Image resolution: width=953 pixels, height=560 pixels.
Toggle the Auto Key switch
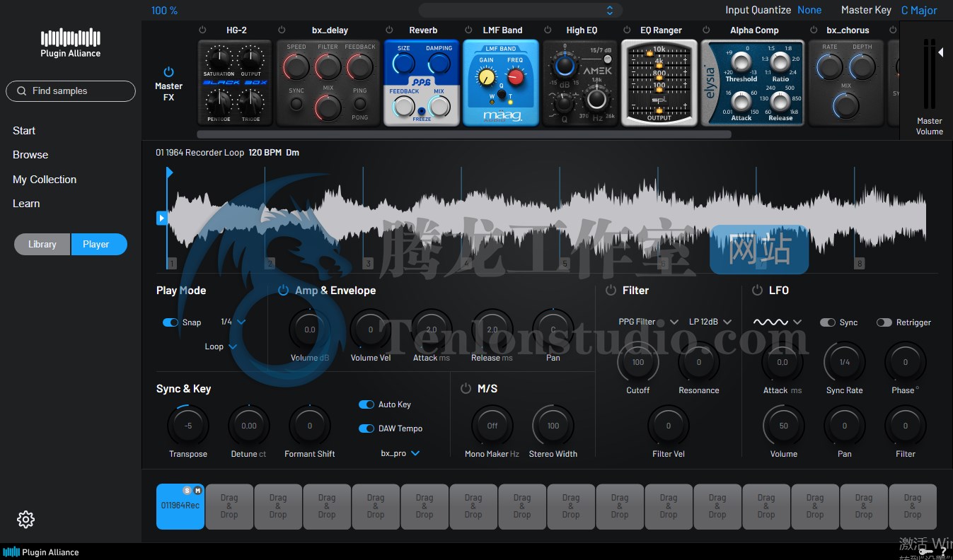(x=366, y=404)
